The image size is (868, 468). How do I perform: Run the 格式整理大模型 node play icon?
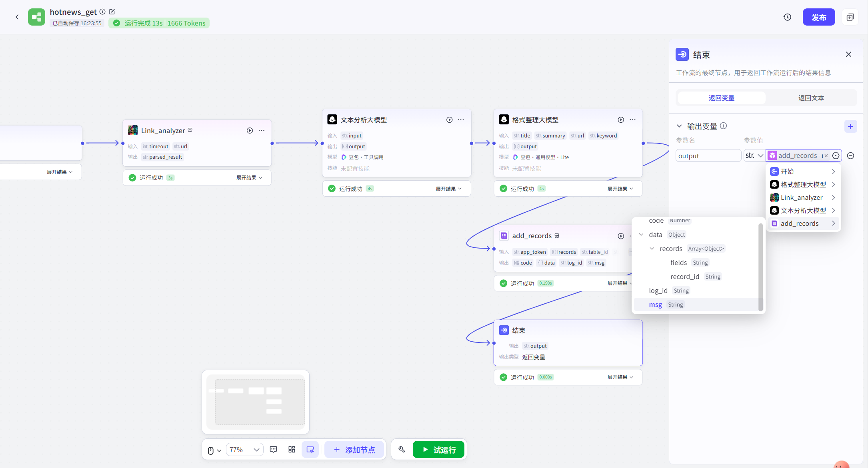pyautogui.click(x=621, y=120)
